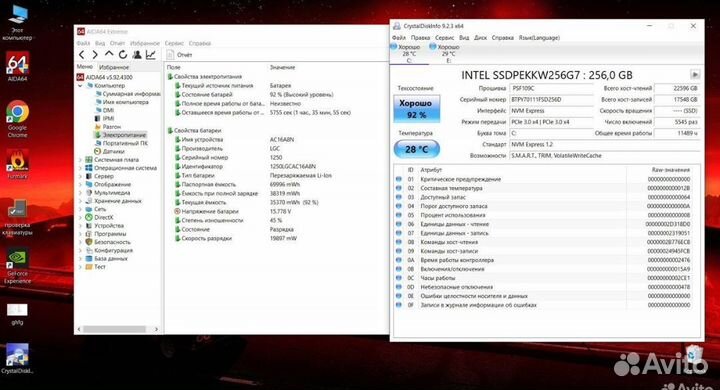Click status icon of attribute 01 row
The image size is (720, 390).
click(399, 179)
